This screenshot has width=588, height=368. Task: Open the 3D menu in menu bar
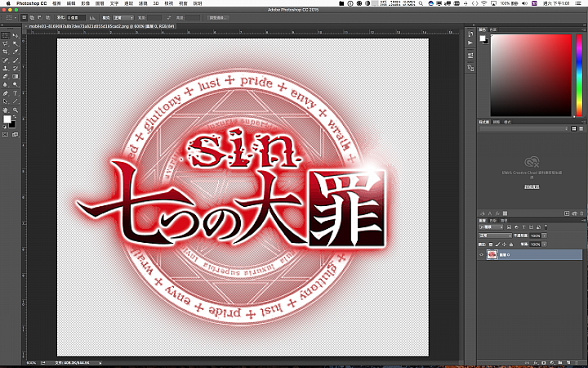click(x=156, y=3)
